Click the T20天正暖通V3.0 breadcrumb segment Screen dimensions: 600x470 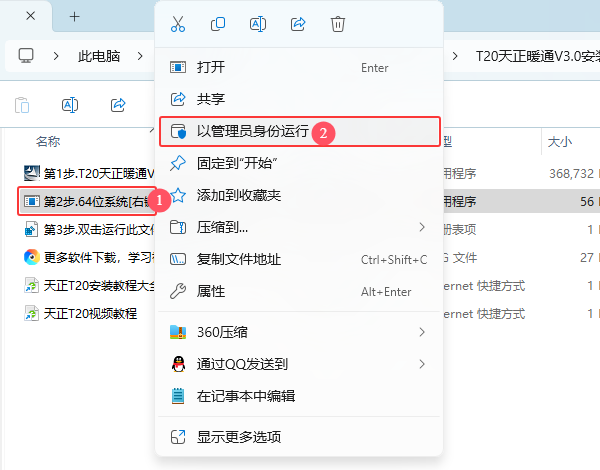click(537, 56)
